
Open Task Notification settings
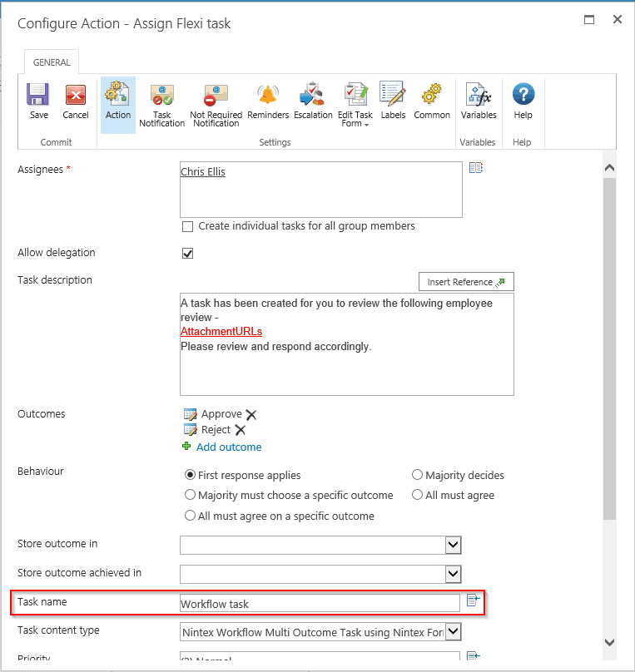[161, 106]
